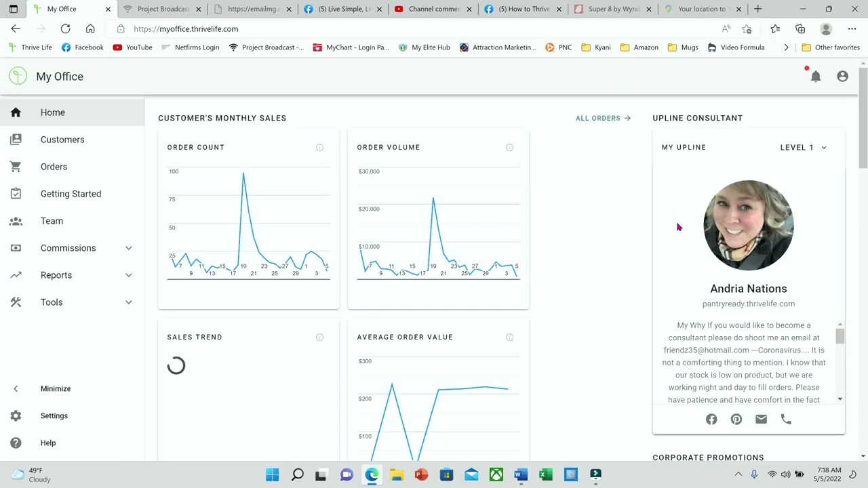Viewport: 868px width, 488px height.
Task: Open the Amazon bookmarks folder
Action: click(x=639, y=47)
